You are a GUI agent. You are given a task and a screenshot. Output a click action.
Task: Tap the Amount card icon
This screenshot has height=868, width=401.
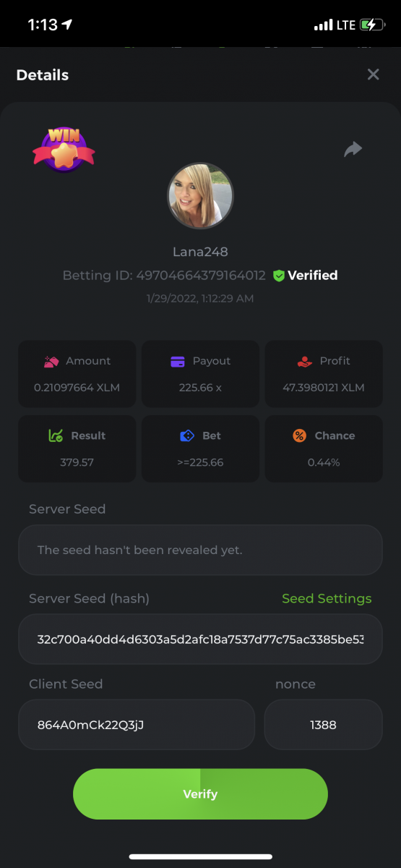51,361
